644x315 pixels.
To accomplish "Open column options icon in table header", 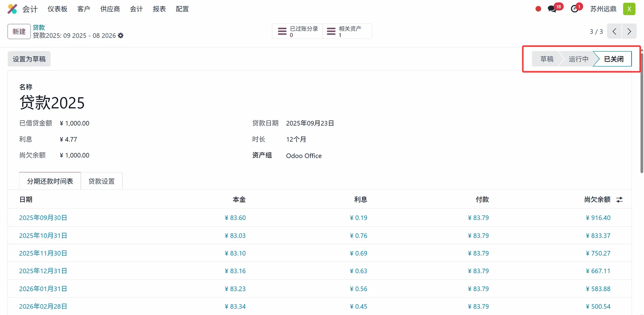I will [x=620, y=199].
